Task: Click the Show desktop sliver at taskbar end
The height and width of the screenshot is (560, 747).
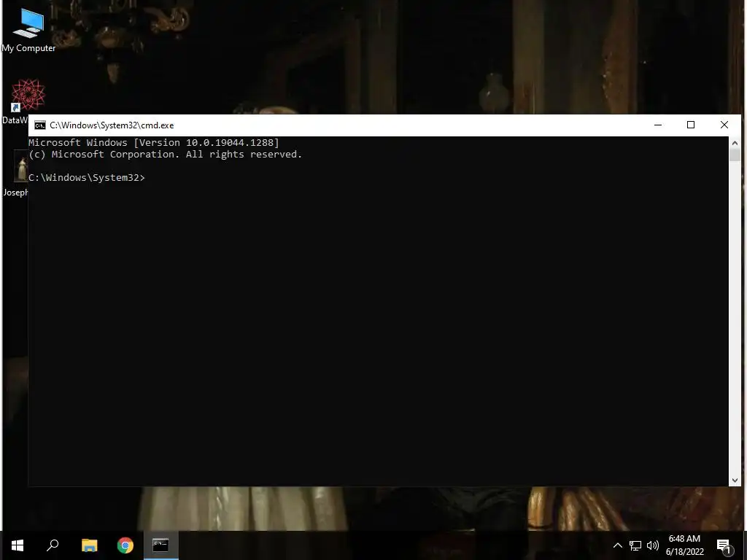Action: [x=745, y=545]
